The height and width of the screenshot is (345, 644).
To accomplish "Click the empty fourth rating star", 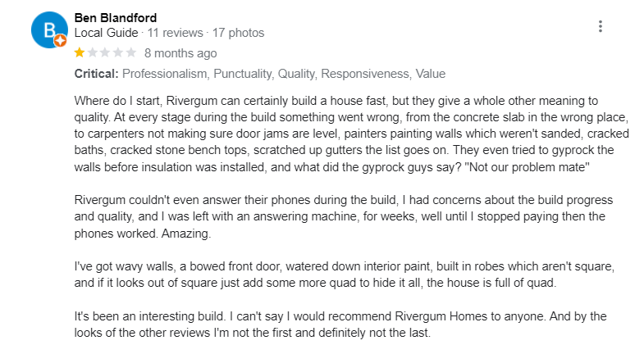I will pos(118,53).
